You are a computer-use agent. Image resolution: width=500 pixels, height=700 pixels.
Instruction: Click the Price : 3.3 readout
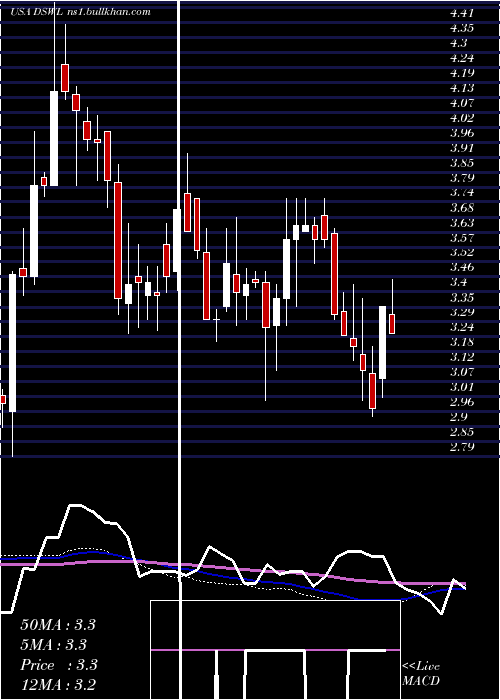point(59,665)
